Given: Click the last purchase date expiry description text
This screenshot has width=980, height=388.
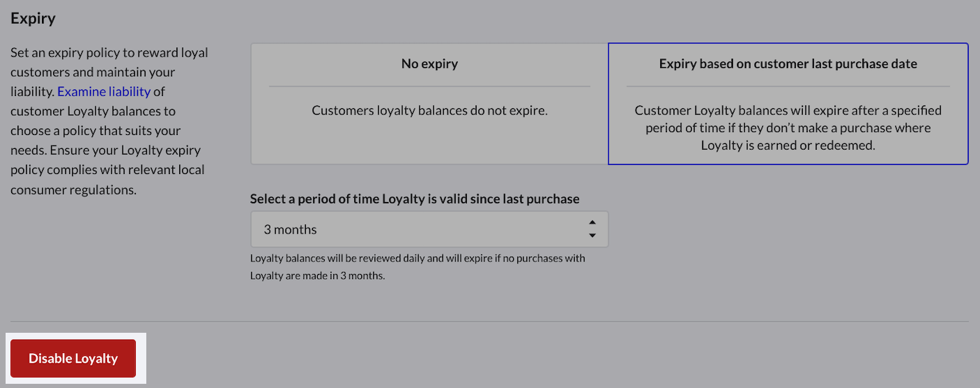Looking at the screenshot, I should [787, 128].
